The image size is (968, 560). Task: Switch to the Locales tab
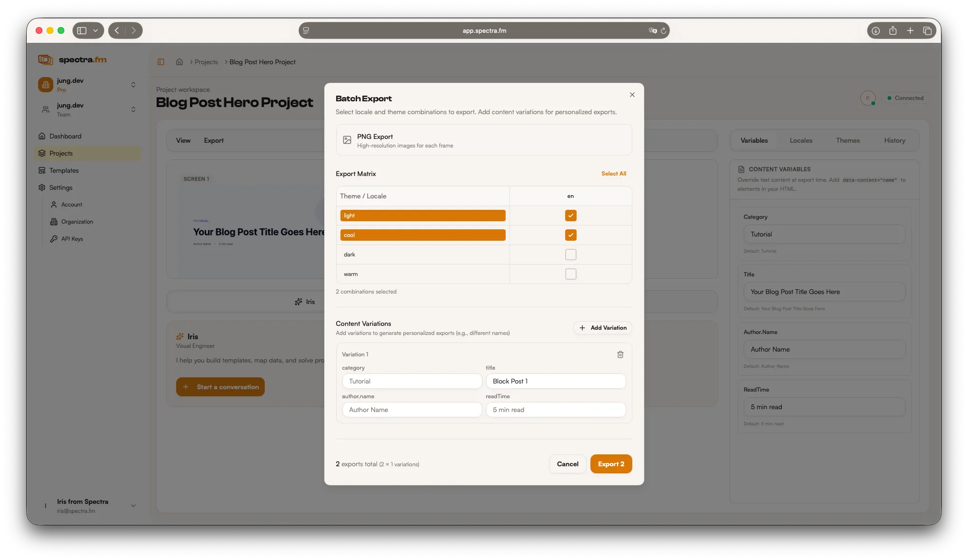[x=800, y=140]
